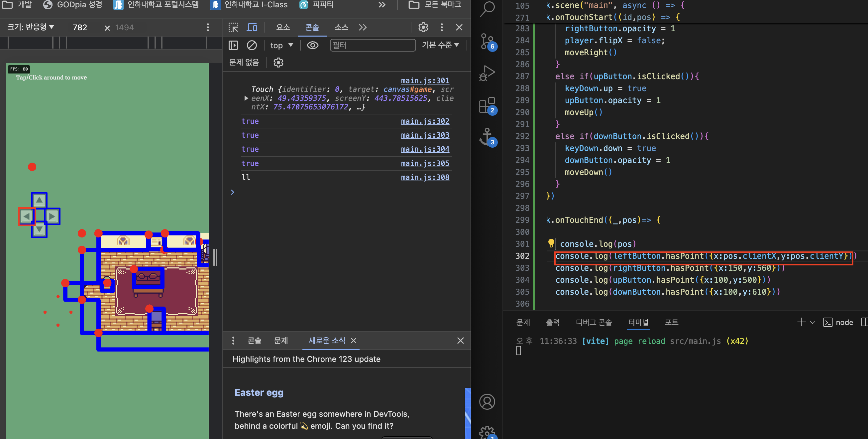Screen dimensions: 868x439
Task: Open the VS Code Accounts icon
Action: coord(487,401)
